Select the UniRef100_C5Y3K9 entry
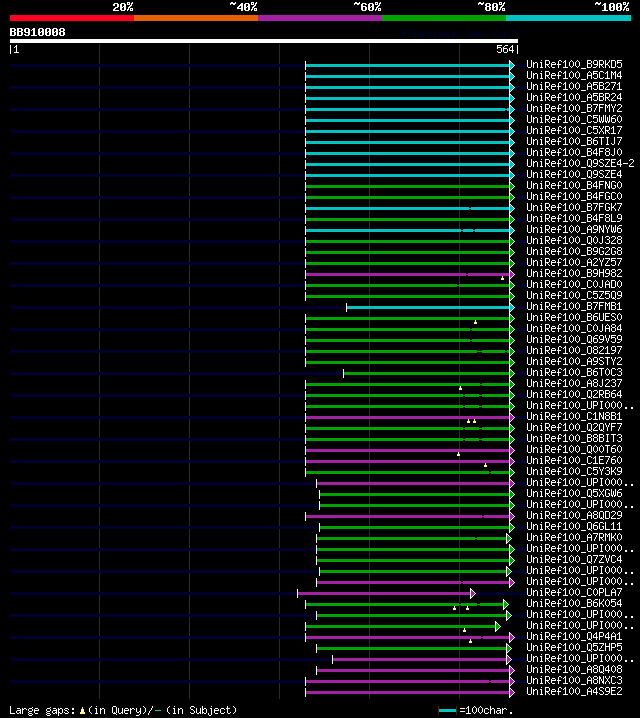Screen dimensions: 640x718 (x=574, y=471)
